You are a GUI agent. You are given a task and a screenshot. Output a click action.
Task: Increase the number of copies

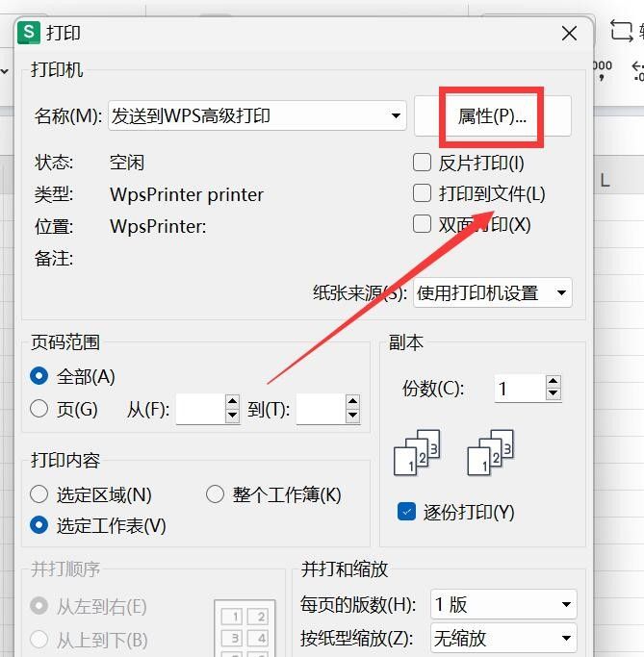[554, 381]
